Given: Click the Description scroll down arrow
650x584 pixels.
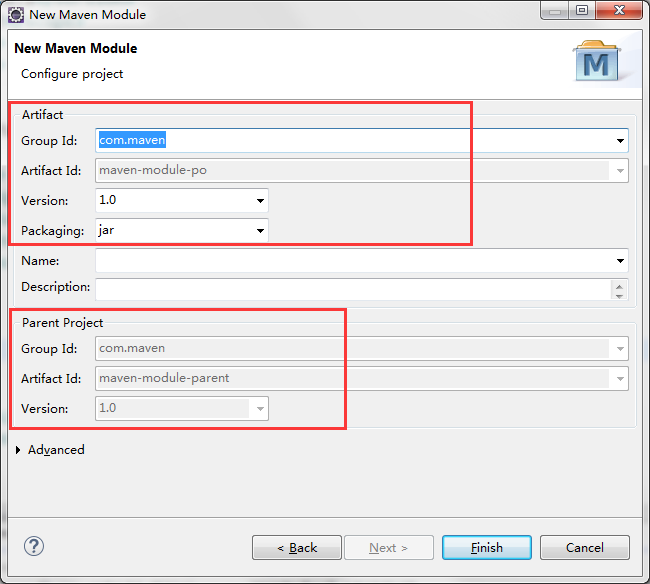Looking at the screenshot, I should [x=619, y=296].
